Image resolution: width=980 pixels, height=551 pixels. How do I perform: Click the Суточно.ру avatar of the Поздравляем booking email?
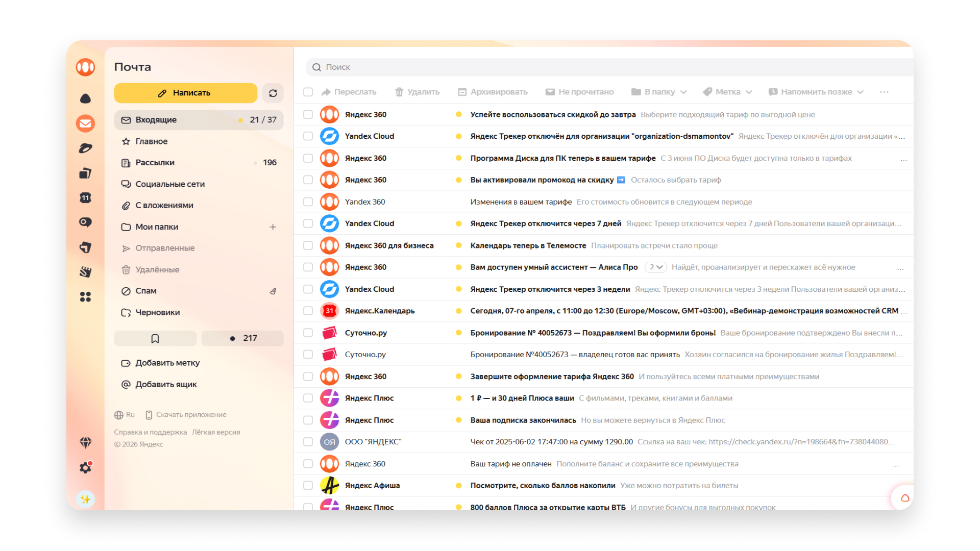coord(329,333)
